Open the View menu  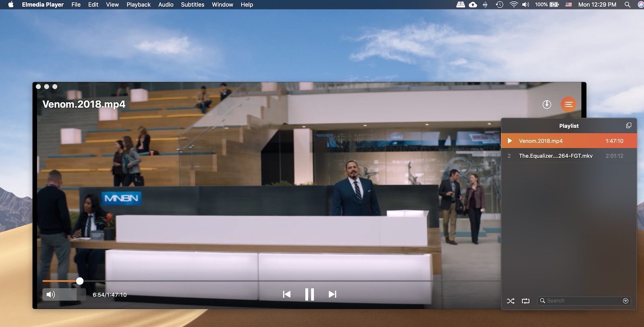coord(112,4)
